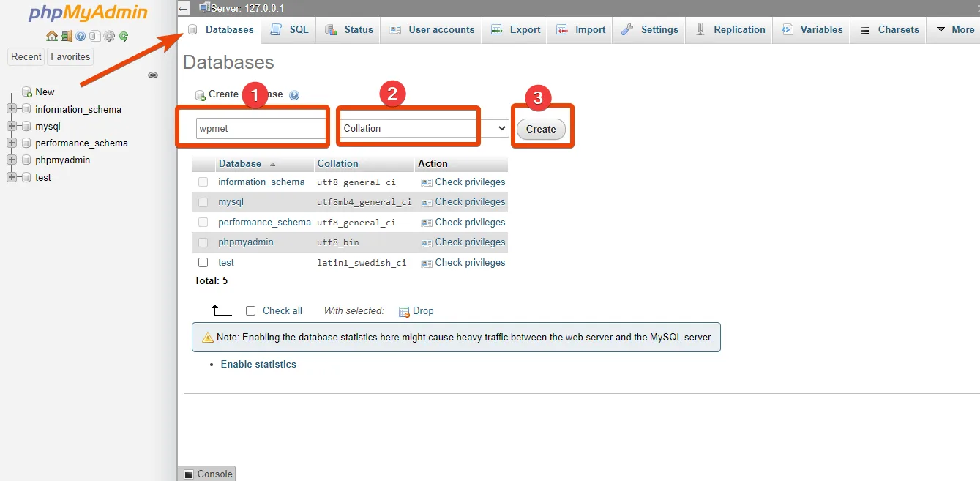980x481 pixels.
Task: Open information_schema link in database table
Action: [261, 182]
